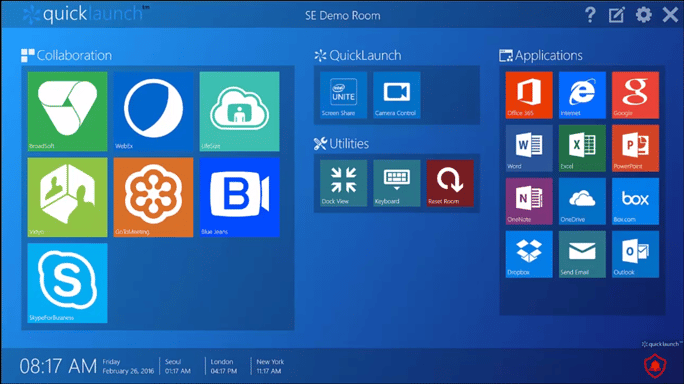The width and height of the screenshot is (684, 384).
Task: Activate Dock View utility
Action: coord(343,183)
